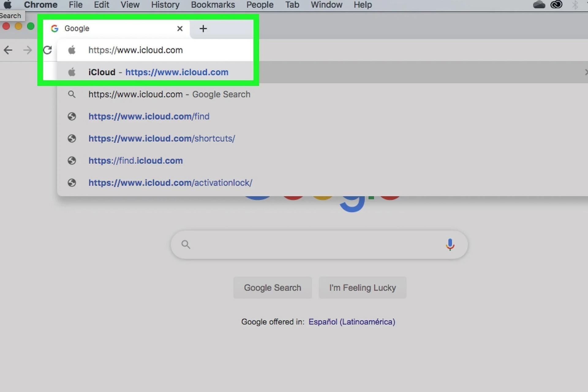Click globe icon beside icloud.com/find
Screen dimensions: 588x392
tap(72, 116)
